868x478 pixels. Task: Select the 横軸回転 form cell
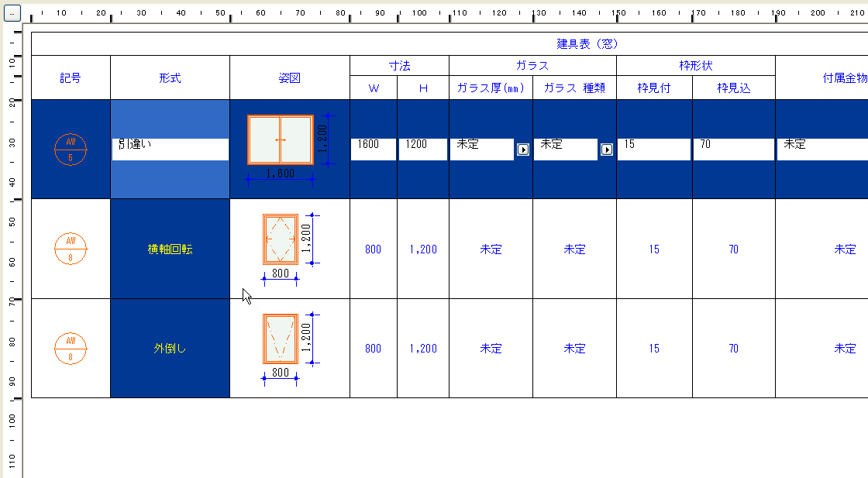click(170, 249)
